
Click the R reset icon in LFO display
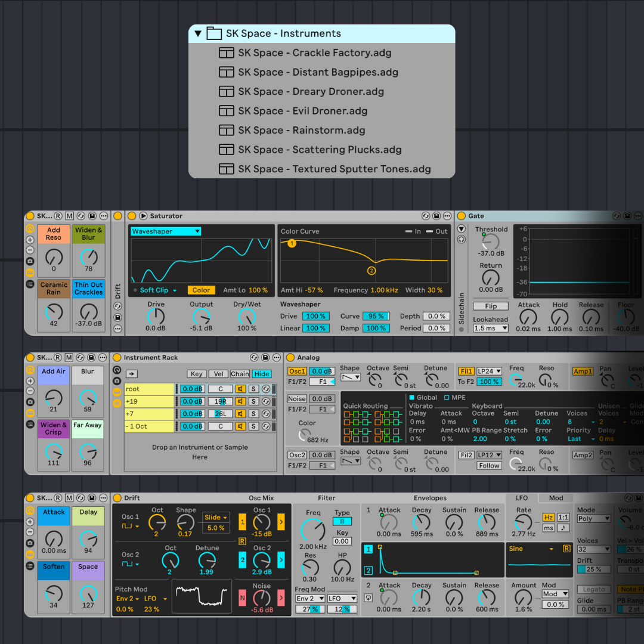coord(566,549)
